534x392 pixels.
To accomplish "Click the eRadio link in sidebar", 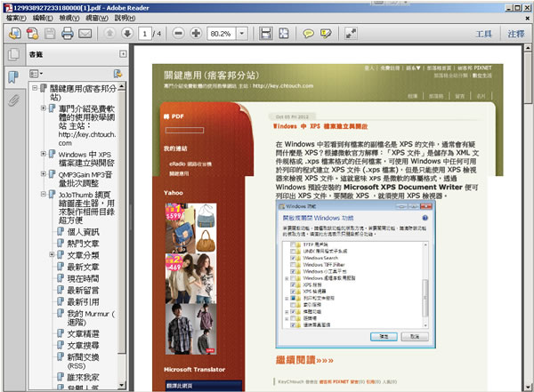I will [x=190, y=164].
